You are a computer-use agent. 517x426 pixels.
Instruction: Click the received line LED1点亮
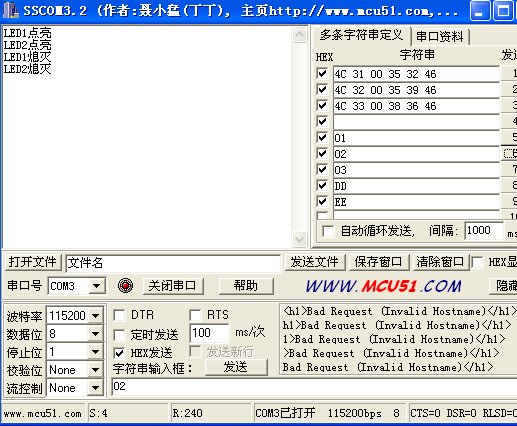point(28,33)
